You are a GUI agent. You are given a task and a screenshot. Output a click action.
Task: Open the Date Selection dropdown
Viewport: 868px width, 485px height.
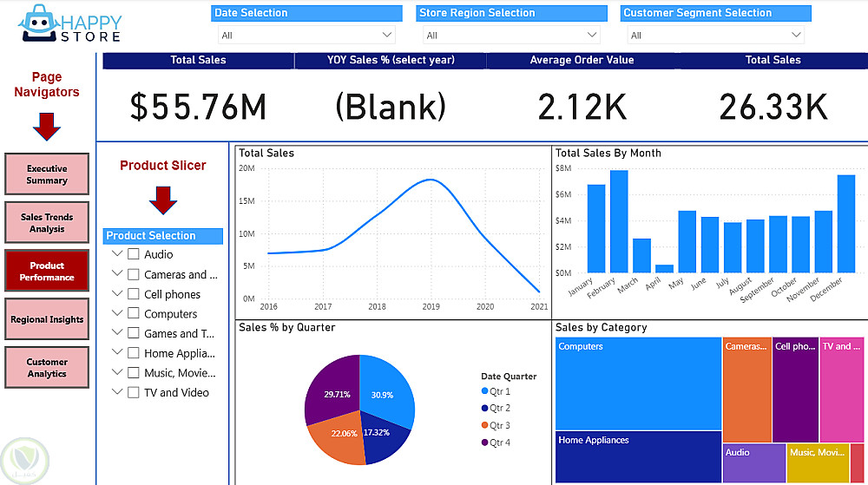306,35
